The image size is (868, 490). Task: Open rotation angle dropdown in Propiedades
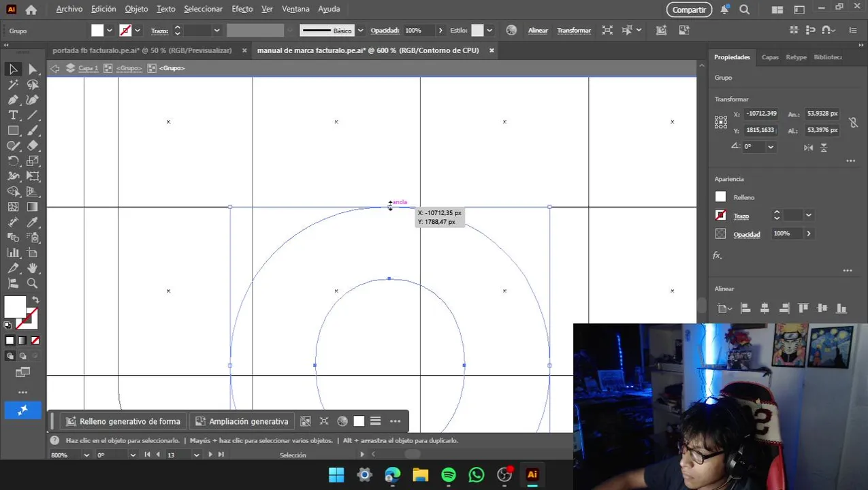(771, 146)
